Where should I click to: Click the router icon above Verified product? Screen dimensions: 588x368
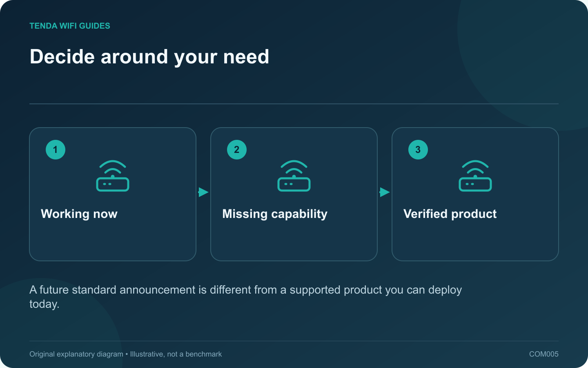click(x=475, y=176)
